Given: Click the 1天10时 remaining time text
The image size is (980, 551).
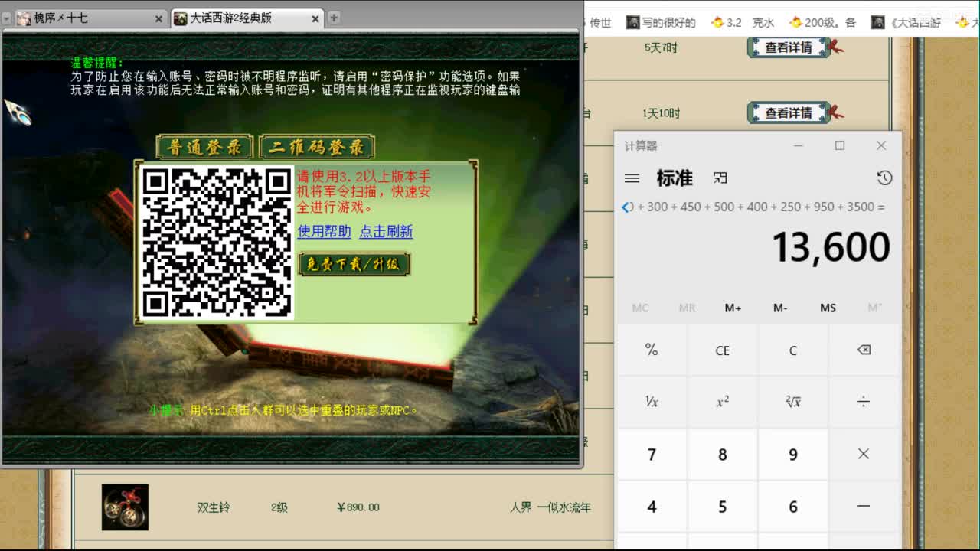Looking at the screenshot, I should pos(661,113).
